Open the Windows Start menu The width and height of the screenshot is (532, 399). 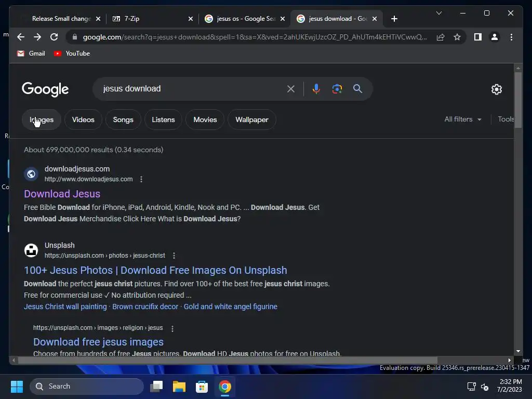click(x=17, y=387)
